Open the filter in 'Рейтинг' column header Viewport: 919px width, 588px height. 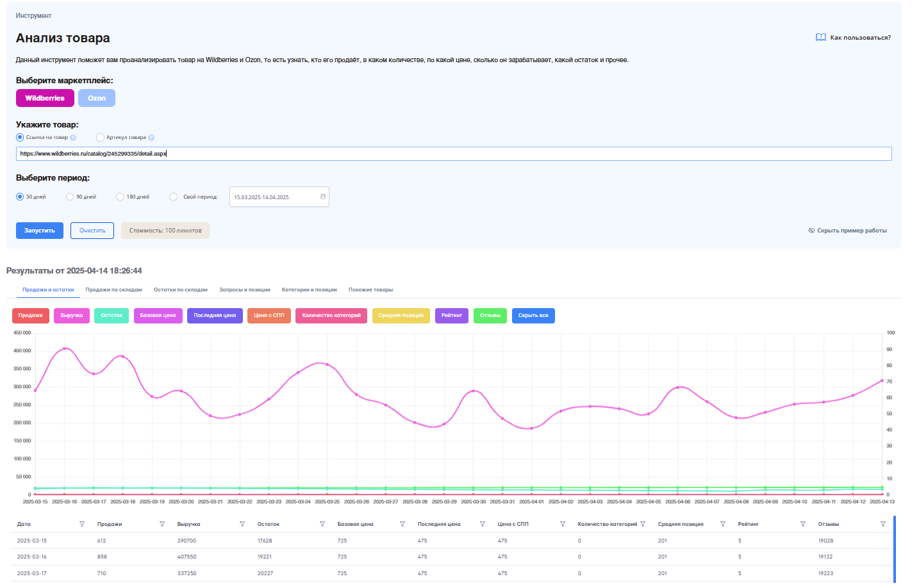803,524
